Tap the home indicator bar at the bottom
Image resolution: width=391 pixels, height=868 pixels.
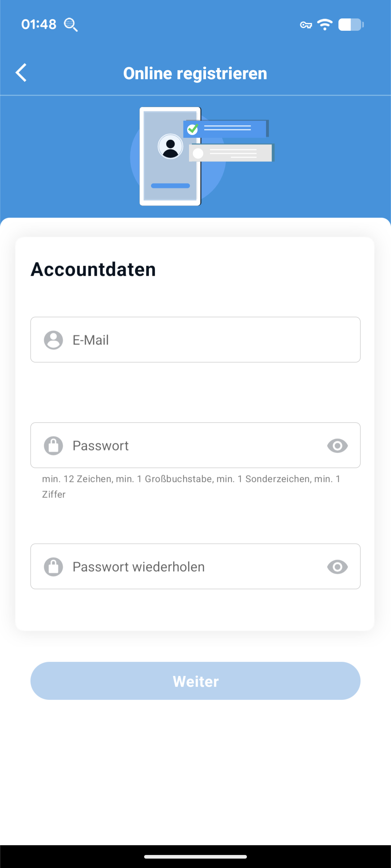pos(195,856)
